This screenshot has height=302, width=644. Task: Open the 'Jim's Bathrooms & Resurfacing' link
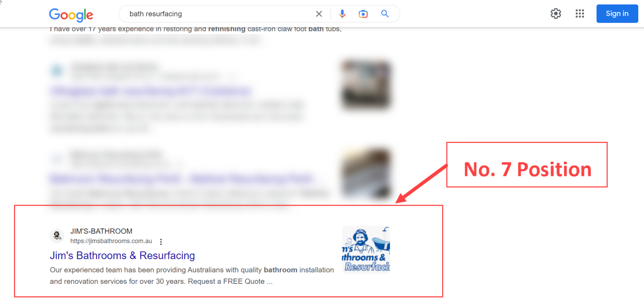122,255
